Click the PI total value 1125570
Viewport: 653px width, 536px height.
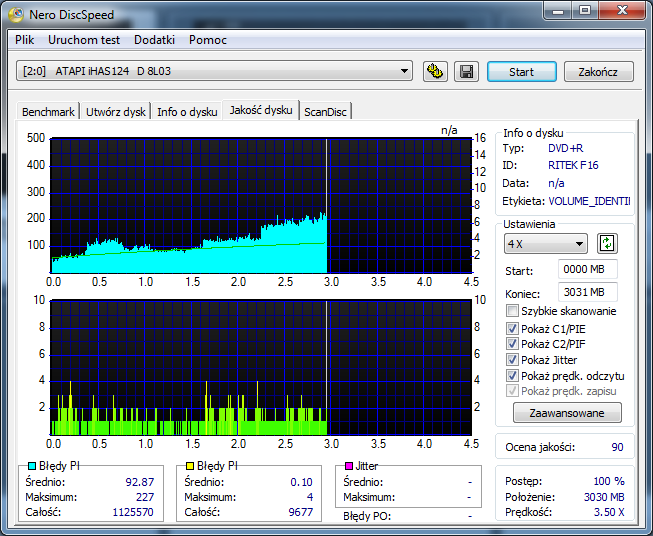tap(133, 512)
